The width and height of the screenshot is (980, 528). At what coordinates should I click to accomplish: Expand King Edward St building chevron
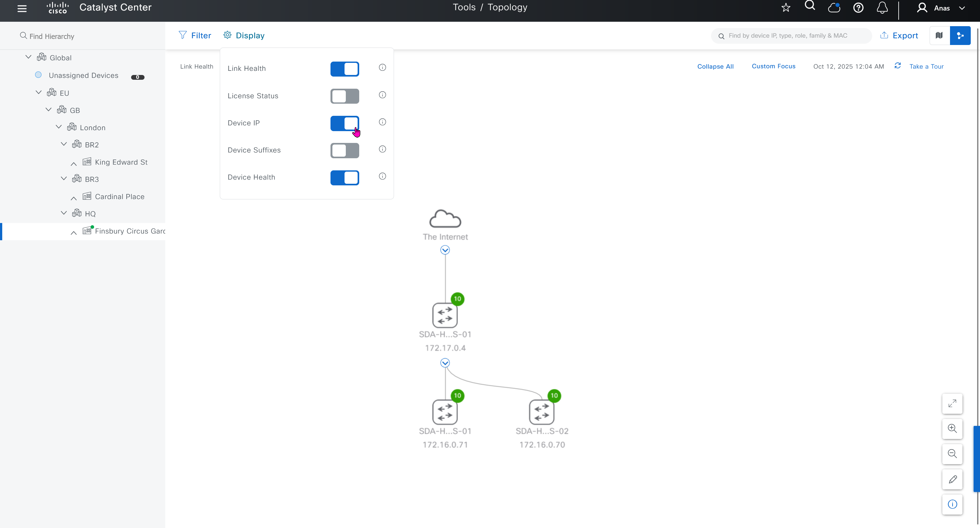[x=74, y=163]
